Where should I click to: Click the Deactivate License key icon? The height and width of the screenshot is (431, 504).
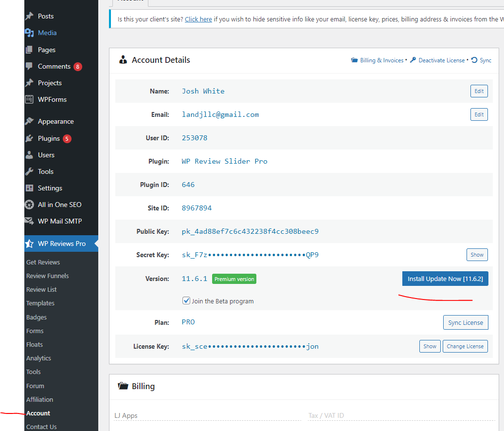click(x=413, y=60)
